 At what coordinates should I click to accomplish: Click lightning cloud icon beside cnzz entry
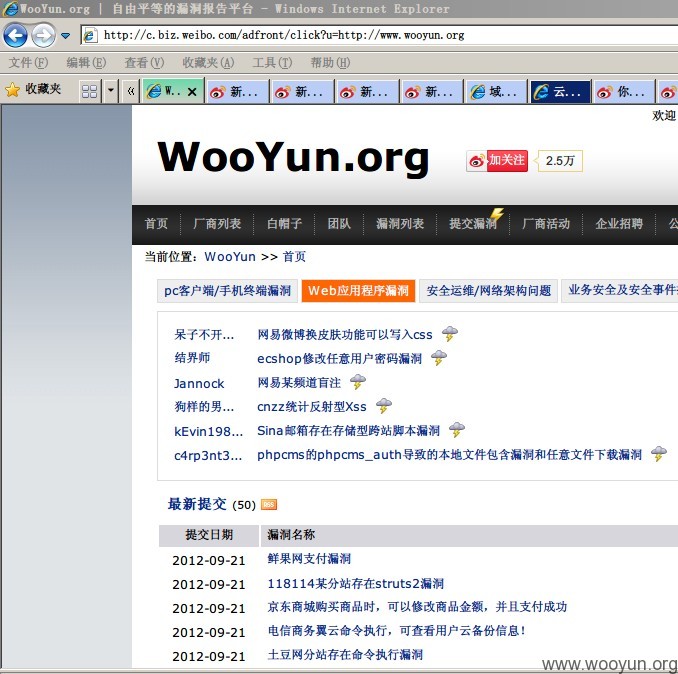(x=384, y=406)
